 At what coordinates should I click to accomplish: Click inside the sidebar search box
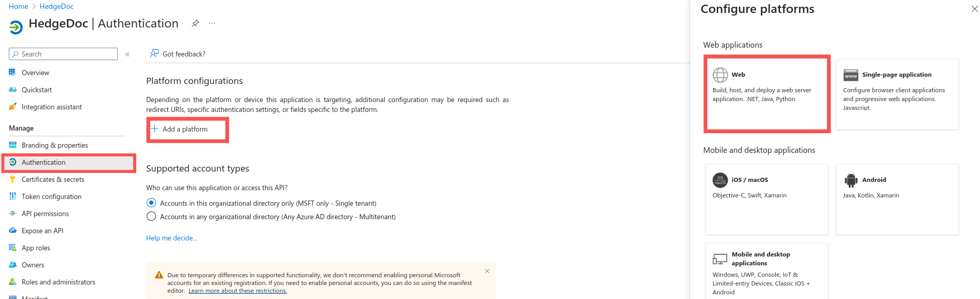coord(62,53)
